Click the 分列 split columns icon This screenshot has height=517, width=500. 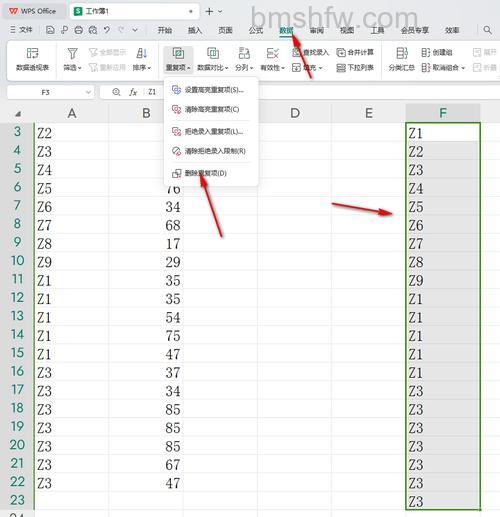(x=244, y=53)
